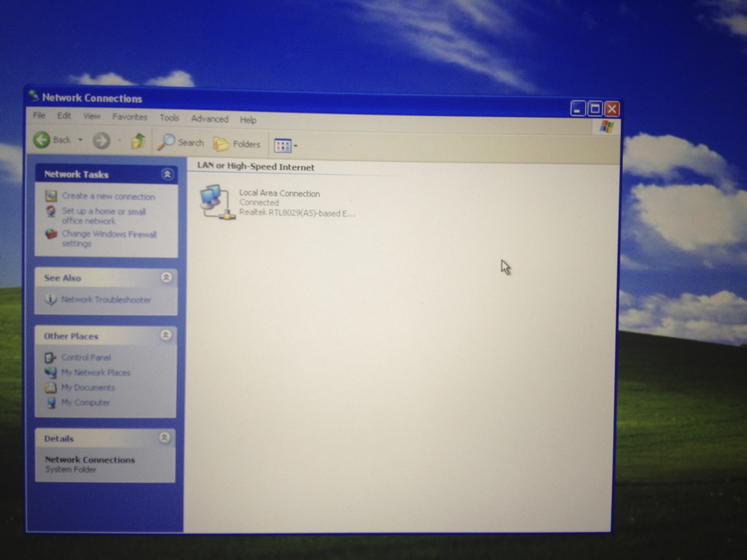Screen dimensions: 747x560
Task: Close the Network Connections window
Action: [612, 109]
